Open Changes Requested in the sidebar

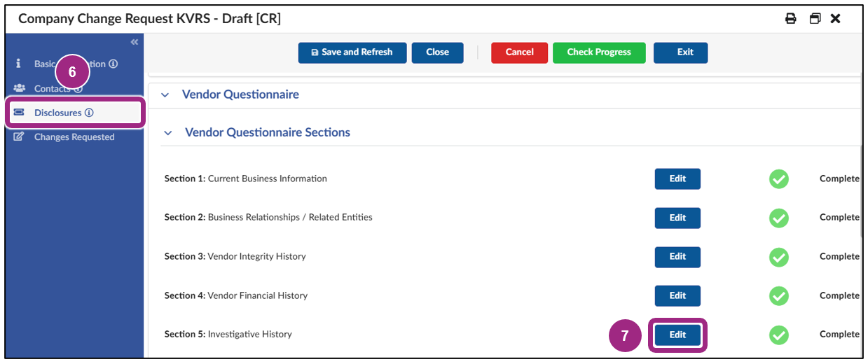pos(74,137)
